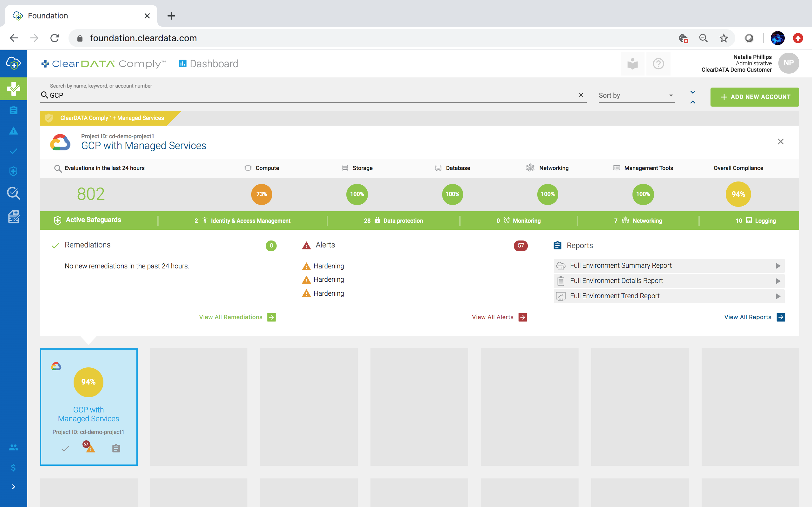The width and height of the screenshot is (812, 507).
Task: Open the reading guide icon in the header
Action: 632,64
